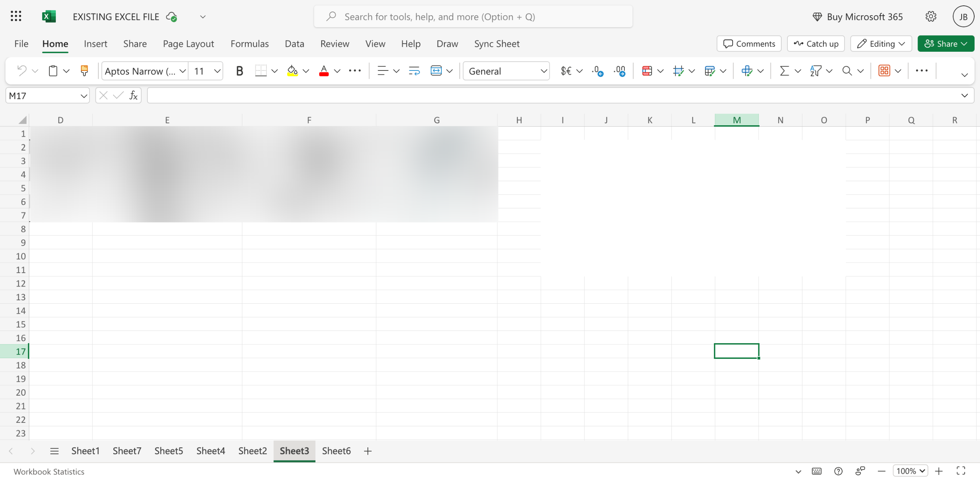This screenshot has height=478, width=980.
Task: Toggle Wrap Text on the ribbon
Action: tap(414, 71)
